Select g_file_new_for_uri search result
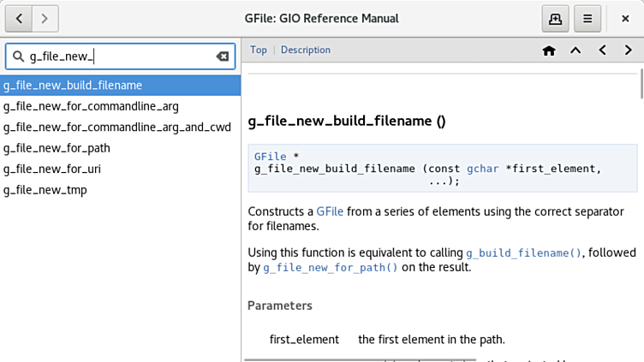The image size is (644, 362). [x=51, y=169]
